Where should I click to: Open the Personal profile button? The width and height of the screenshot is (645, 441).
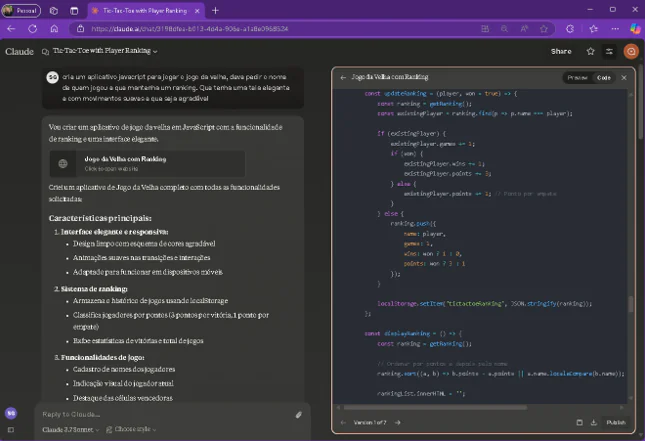tap(21, 11)
